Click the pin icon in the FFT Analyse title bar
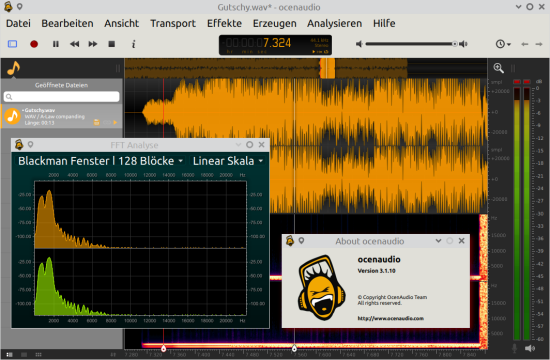Viewport: 550px width, 360px height. pos(31,144)
